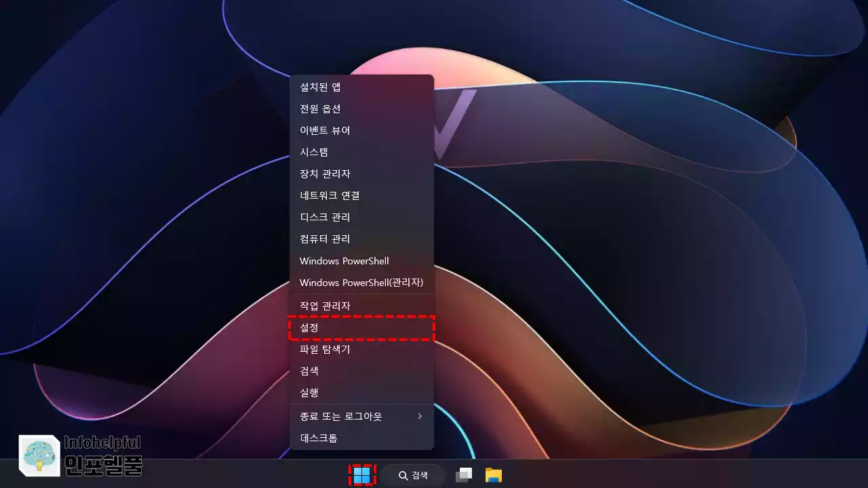The width and height of the screenshot is (868, 488).
Task: Select 파일 탐색기 menu entry
Action: click(x=361, y=350)
